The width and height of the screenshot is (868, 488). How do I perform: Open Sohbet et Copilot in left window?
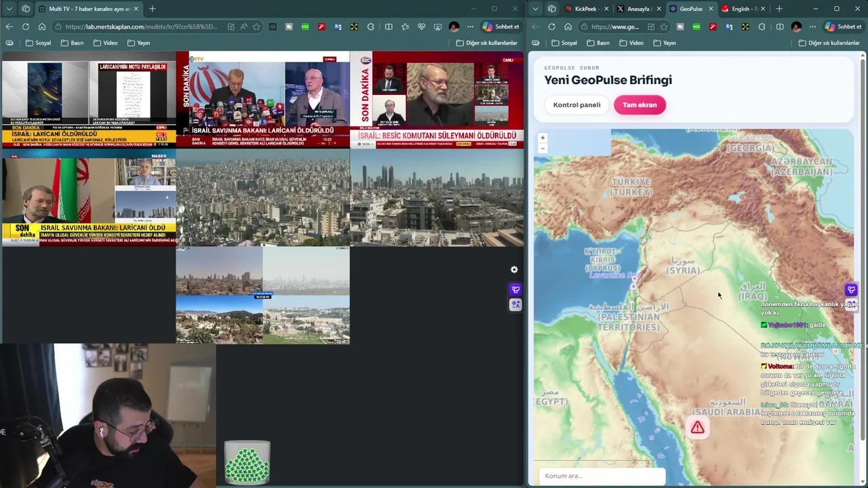[501, 26]
